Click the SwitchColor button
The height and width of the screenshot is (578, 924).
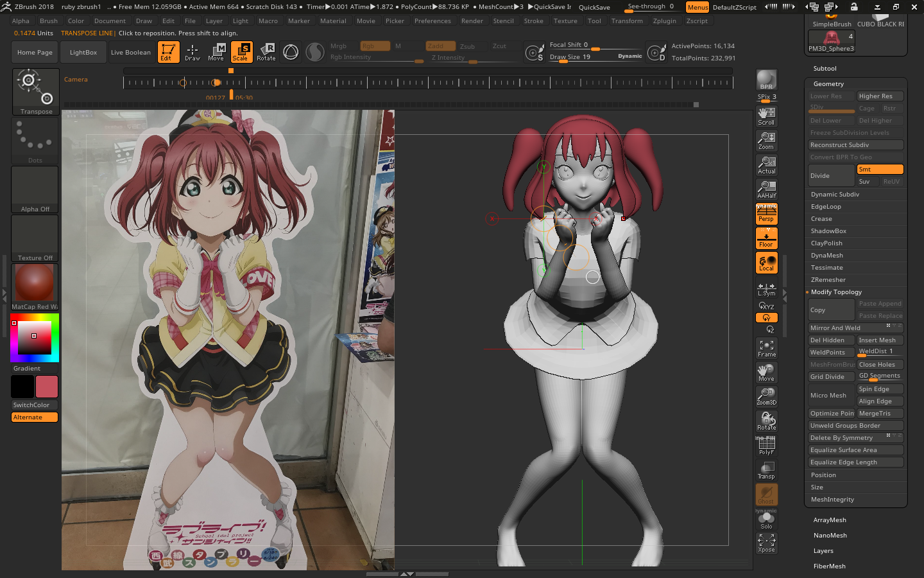pyautogui.click(x=35, y=405)
